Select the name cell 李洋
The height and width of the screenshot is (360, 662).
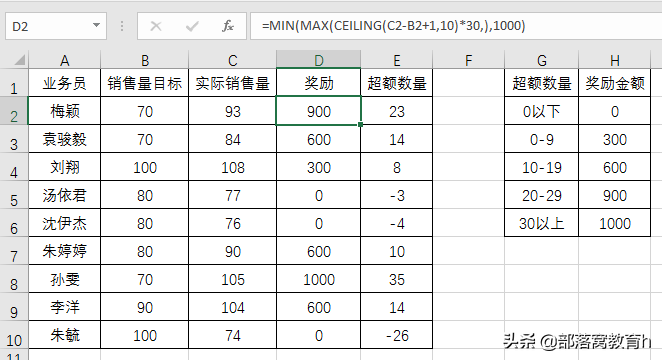coord(65,307)
